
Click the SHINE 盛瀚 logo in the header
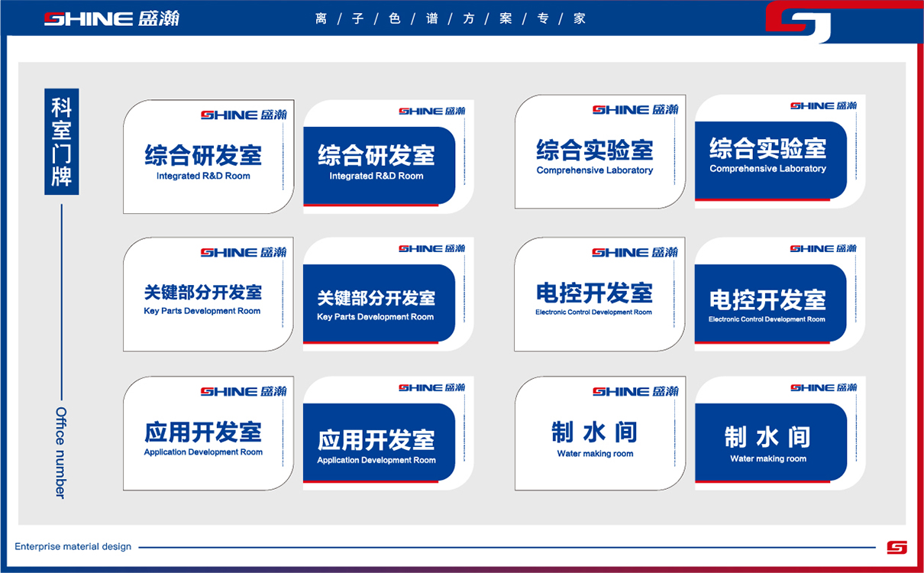pos(111,18)
